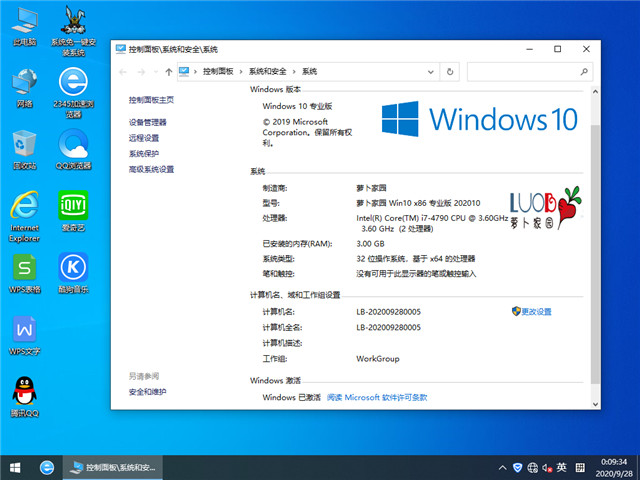Image resolution: width=640 pixels, height=480 pixels.
Task: Open 高级系统设置 from the sidebar
Action: click(151, 169)
